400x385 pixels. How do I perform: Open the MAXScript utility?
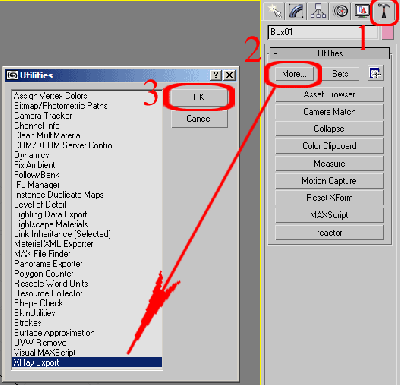click(x=329, y=215)
